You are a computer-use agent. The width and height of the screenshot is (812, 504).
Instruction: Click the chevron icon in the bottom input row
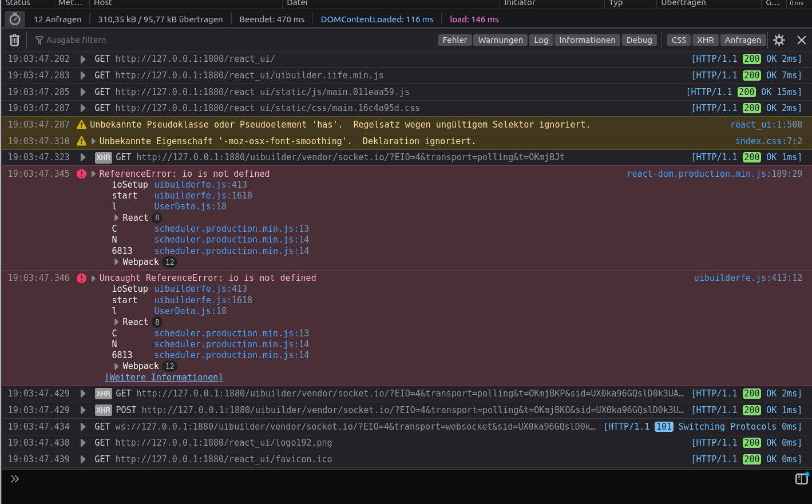click(15, 479)
